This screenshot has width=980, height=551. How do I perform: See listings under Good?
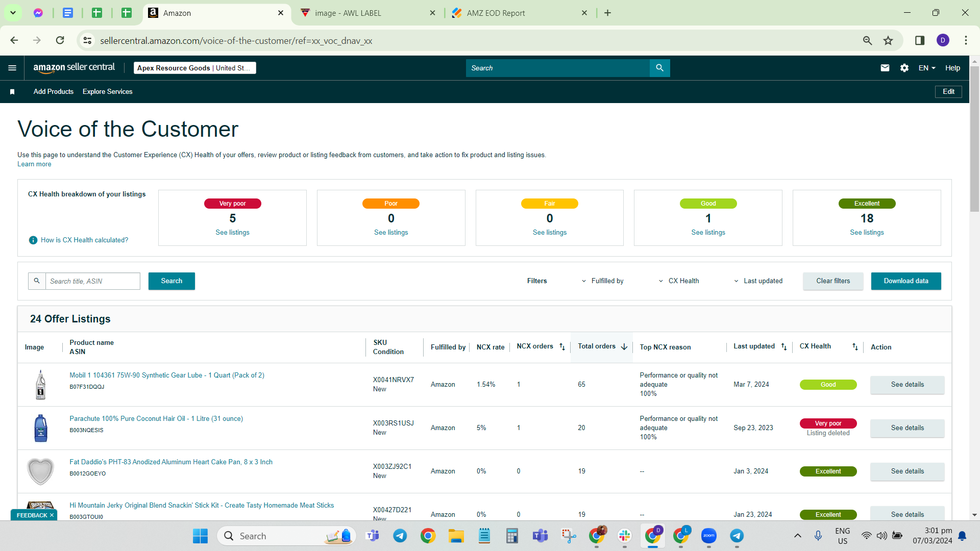point(708,233)
